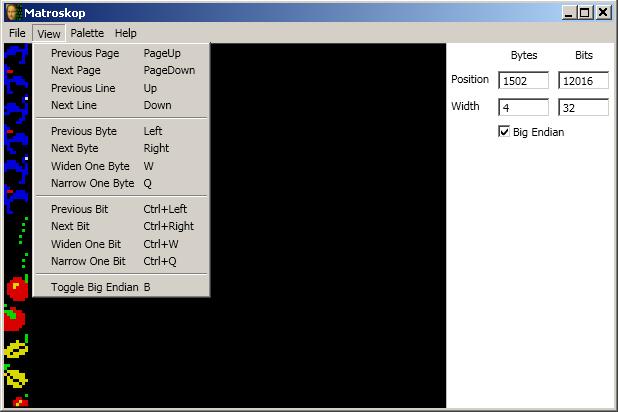Screen dimensions: 618x412
Task: Open the Help menu
Action: tap(126, 33)
